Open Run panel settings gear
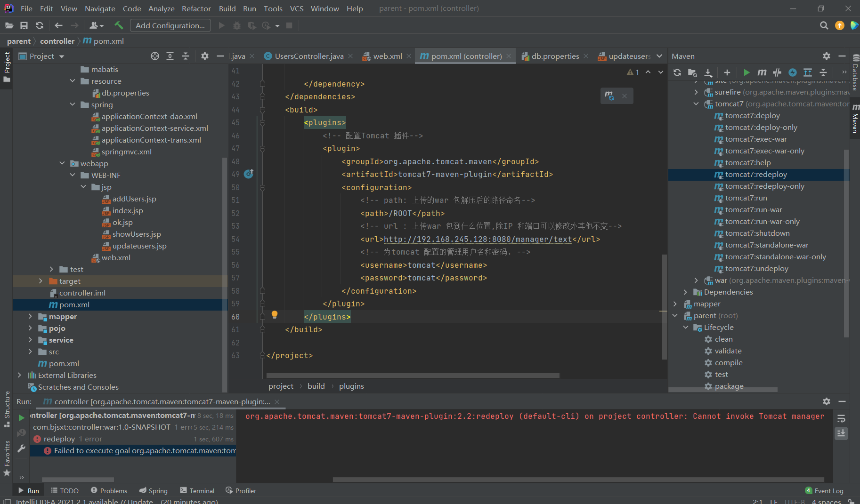Image resolution: width=860 pixels, height=504 pixels. pyautogui.click(x=827, y=401)
